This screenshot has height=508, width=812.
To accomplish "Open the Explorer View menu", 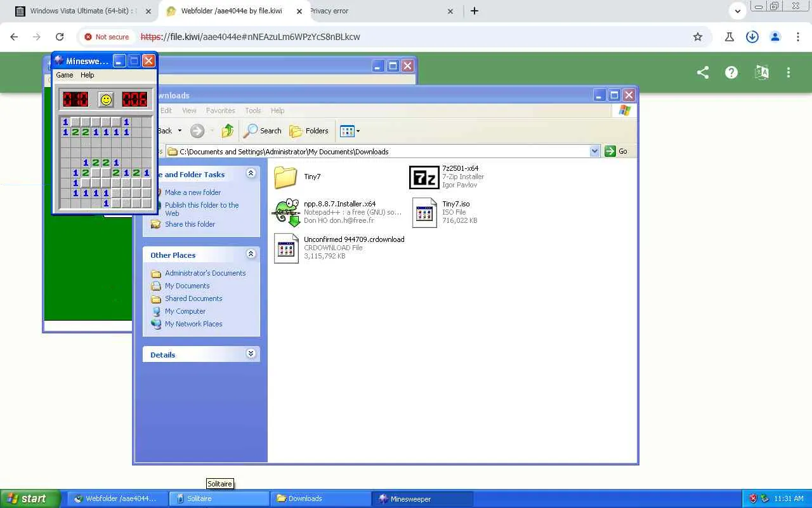I will pos(189,110).
